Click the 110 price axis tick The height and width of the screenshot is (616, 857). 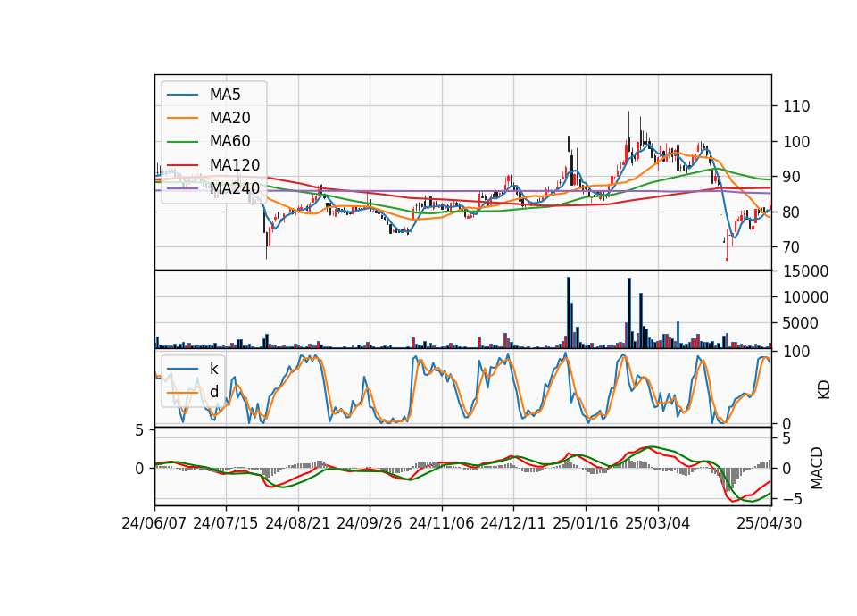click(x=796, y=106)
